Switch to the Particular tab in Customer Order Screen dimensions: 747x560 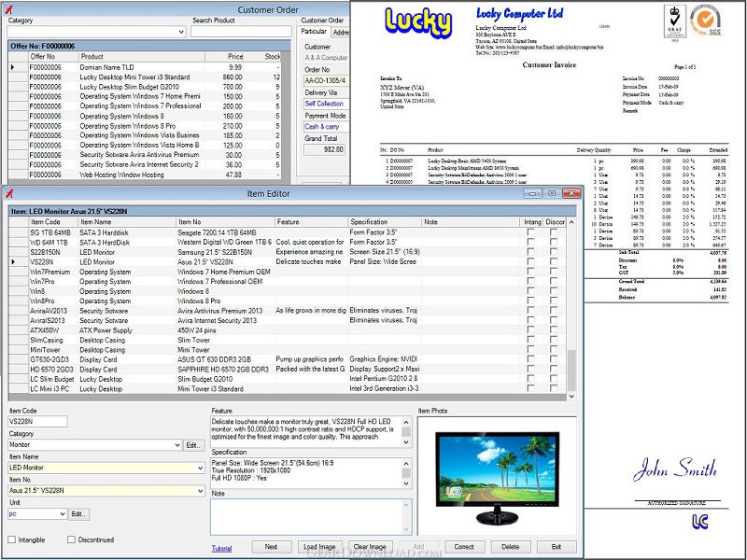(x=314, y=32)
